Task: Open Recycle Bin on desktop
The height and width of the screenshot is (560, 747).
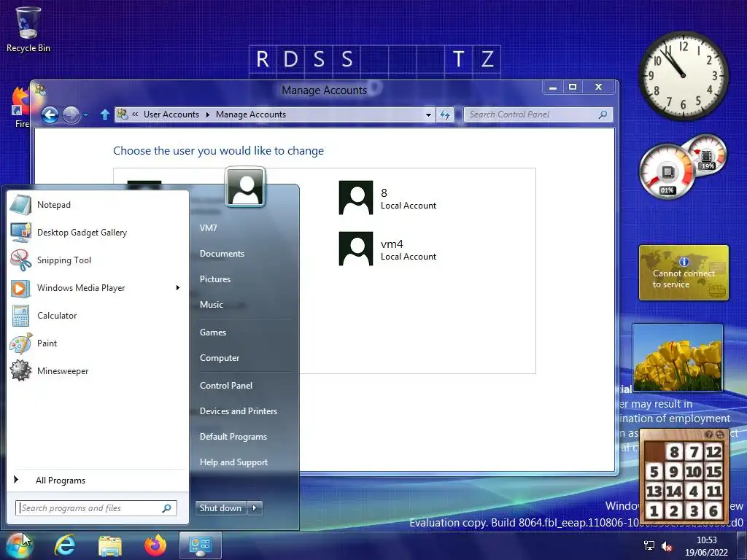Action: pyautogui.click(x=28, y=29)
